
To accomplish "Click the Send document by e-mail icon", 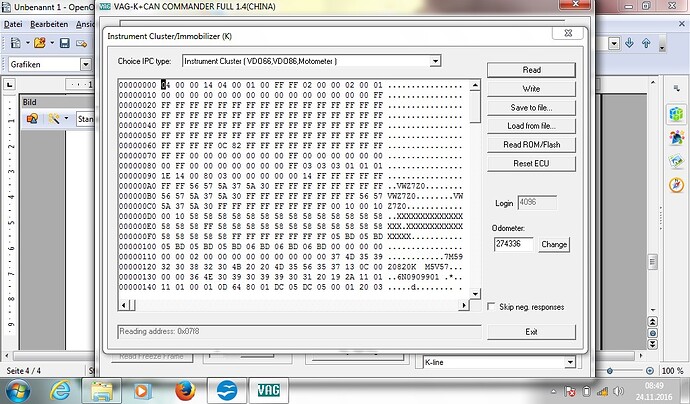I will pos(81,43).
